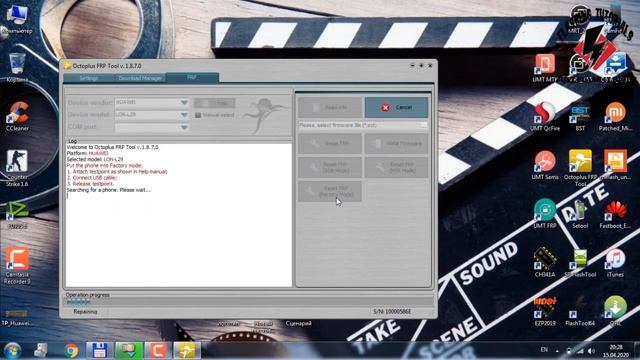
Task: Click the Write Firmware button
Action: point(396,144)
